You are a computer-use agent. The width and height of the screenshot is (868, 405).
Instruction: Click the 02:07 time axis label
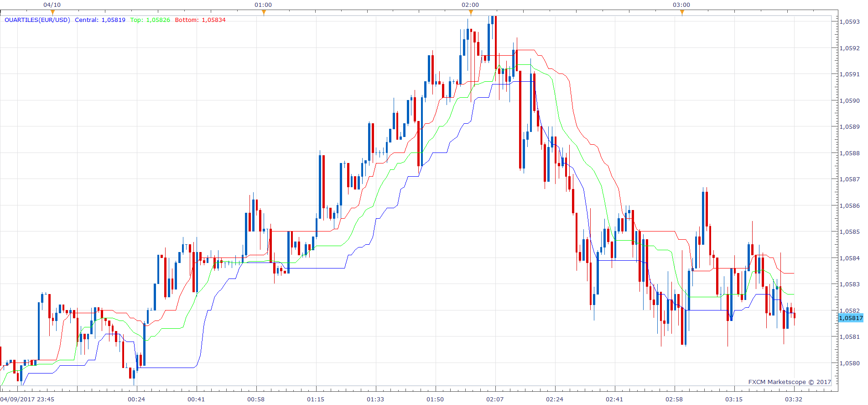pyautogui.click(x=495, y=399)
